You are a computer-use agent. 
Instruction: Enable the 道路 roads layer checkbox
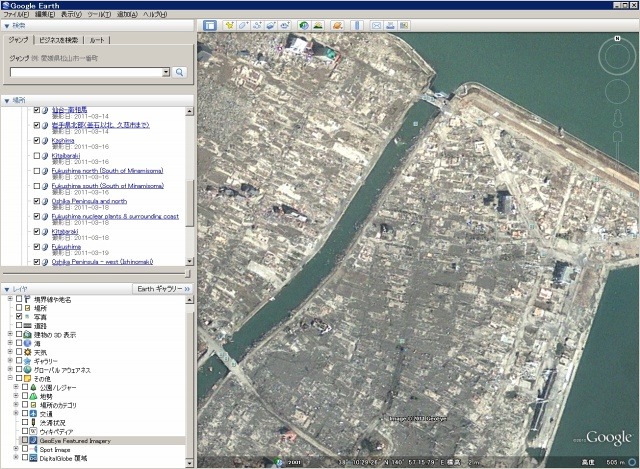click(19, 325)
